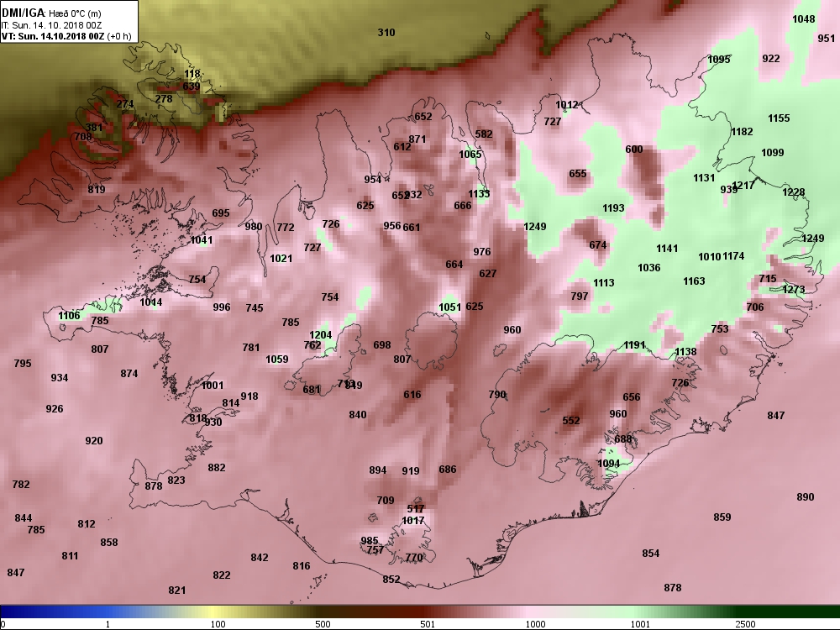Select the value 1095 on the map
The image size is (840, 630).
(719, 60)
